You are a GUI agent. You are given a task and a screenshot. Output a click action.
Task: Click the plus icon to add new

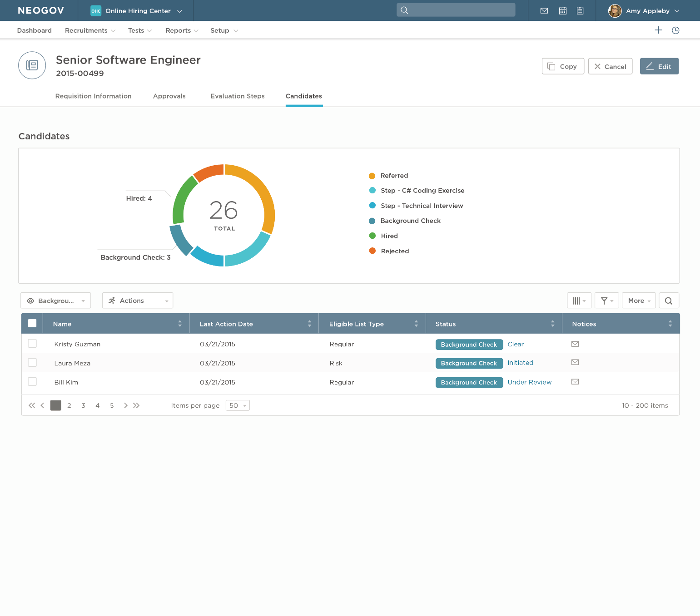[x=658, y=30]
